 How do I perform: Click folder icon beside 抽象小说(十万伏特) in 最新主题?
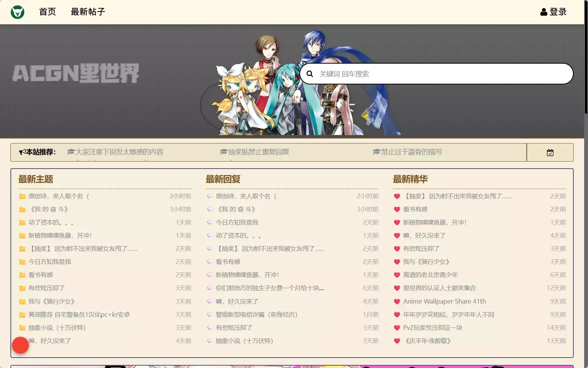point(22,328)
